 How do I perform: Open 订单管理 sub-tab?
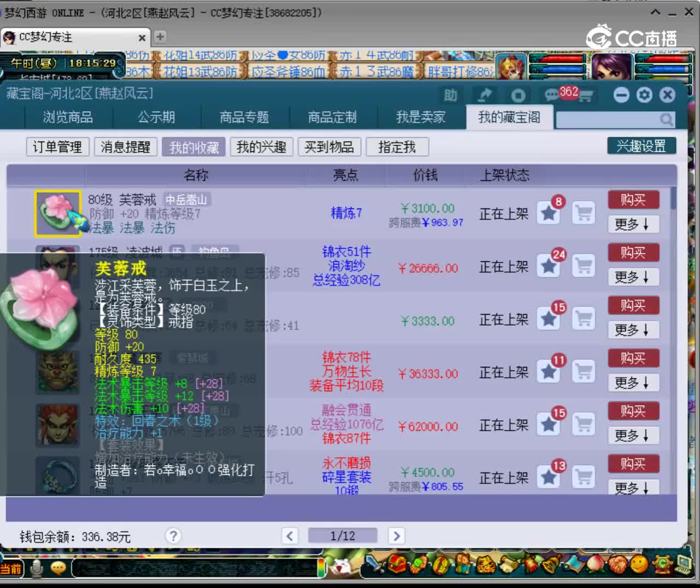[x=57, y=147]
